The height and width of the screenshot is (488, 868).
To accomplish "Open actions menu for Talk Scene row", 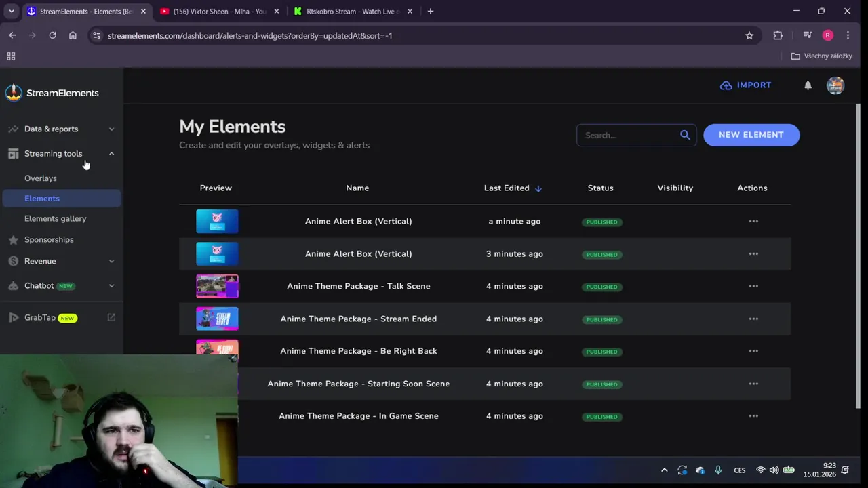I will 753,286.
